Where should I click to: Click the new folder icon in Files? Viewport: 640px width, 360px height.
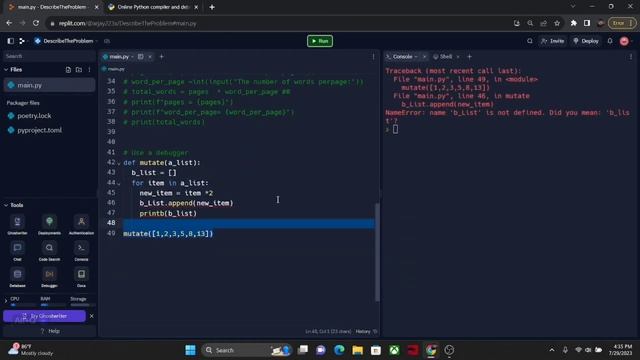pyautogui.click(x=79, y=70)
